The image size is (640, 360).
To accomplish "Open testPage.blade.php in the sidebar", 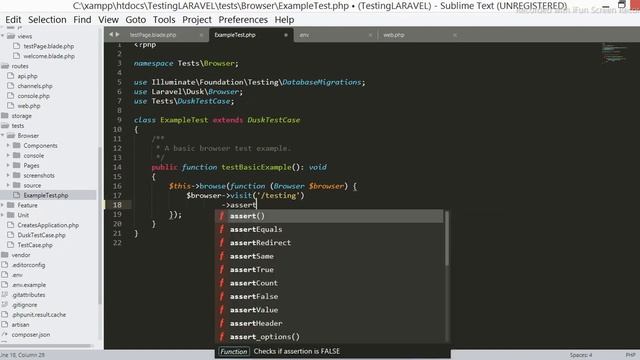I will point(49,46).
